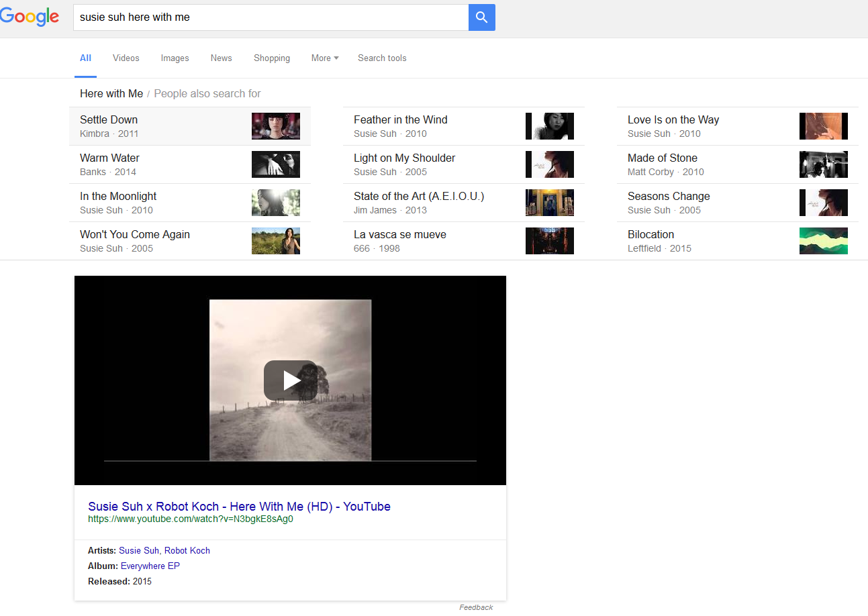868x616 pixels.
Task: Click the Warm Water song thumbnail
Action: (275, 164)
